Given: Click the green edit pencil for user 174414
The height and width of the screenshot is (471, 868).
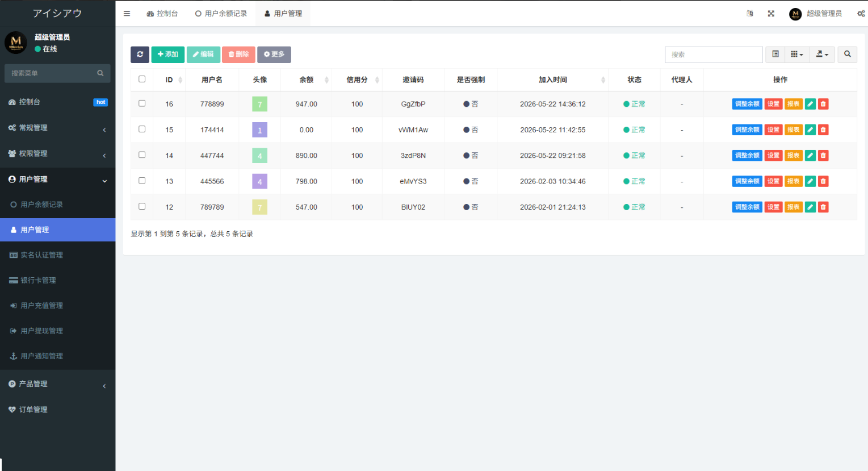Looking at the screenshot, I should click(x=810, y=130).
